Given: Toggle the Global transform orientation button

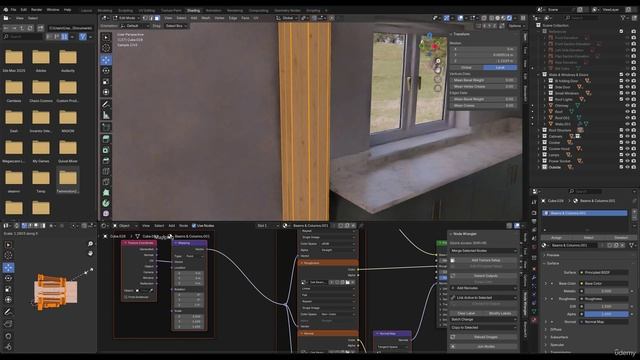Looking at the screenshot, I should 466,67.
